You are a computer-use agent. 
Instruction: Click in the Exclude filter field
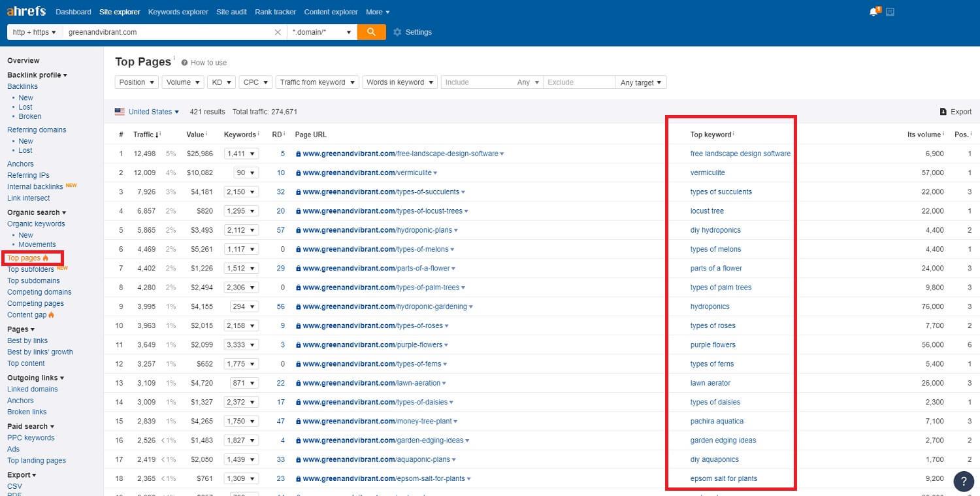(x=579, y=82)
